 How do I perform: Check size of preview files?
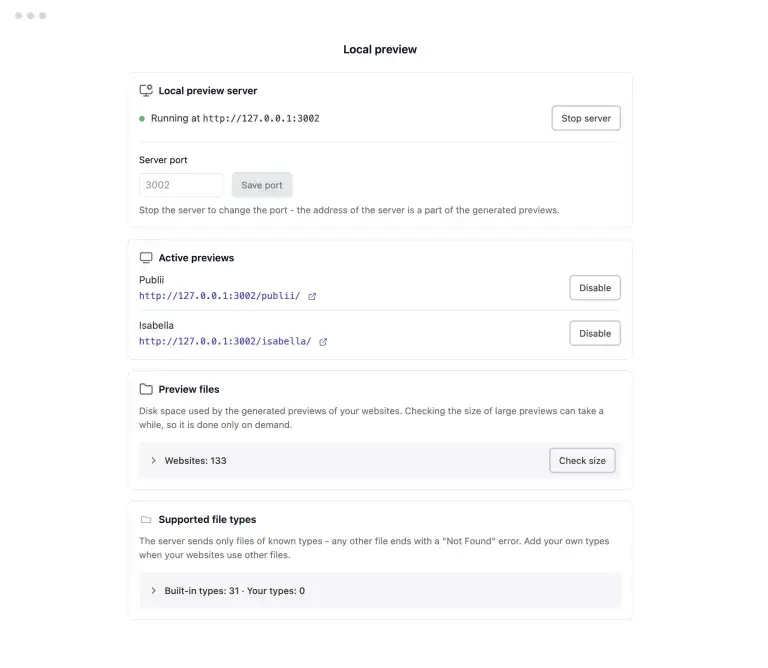coord(582,460)
